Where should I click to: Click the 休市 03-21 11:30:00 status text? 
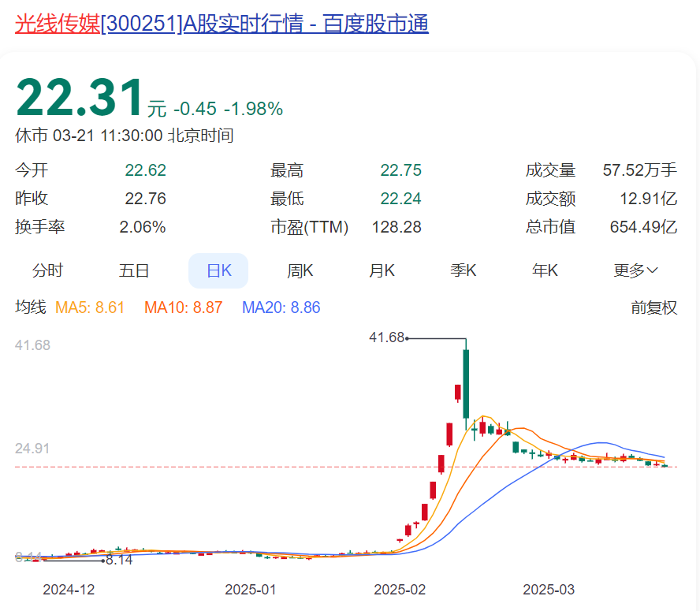click(124, 136)
